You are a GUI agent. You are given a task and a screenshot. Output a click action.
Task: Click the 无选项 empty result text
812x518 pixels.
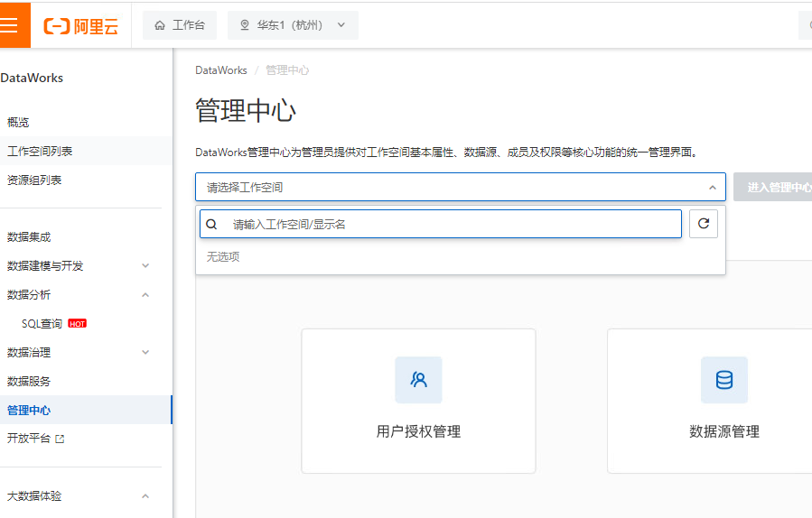pyautogui.click(x=223, y=256)
